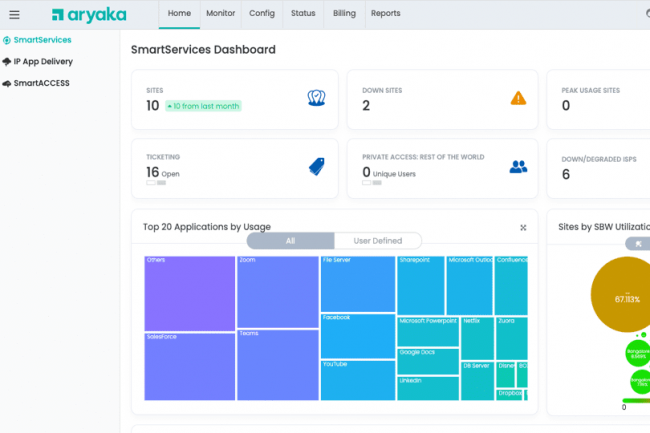Click the DB Server treemap tile

point(478,381)
